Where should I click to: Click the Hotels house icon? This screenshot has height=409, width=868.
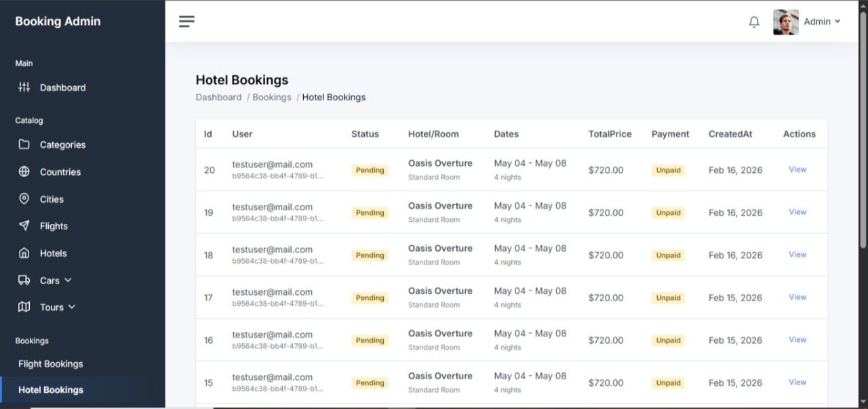click(x=24, y=253)
